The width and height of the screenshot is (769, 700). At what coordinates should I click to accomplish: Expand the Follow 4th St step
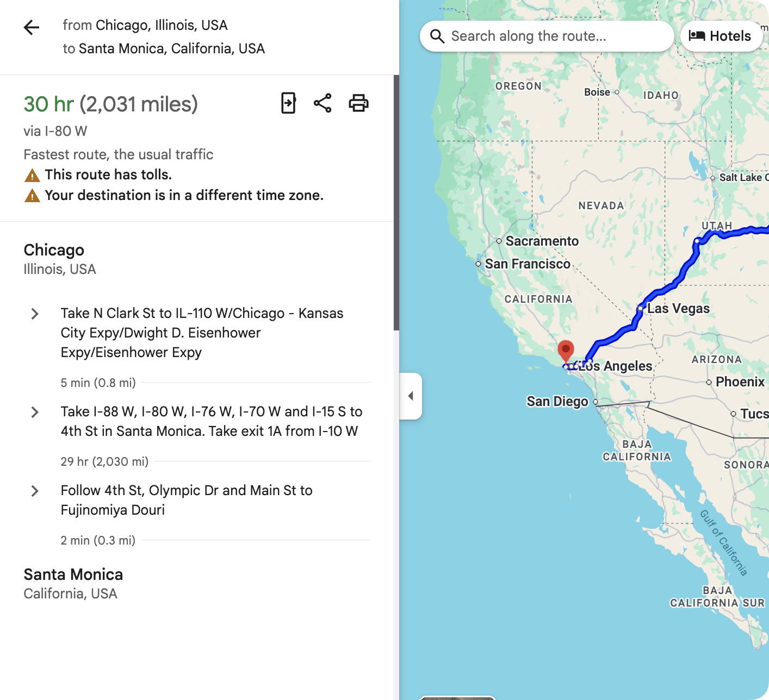35,491
